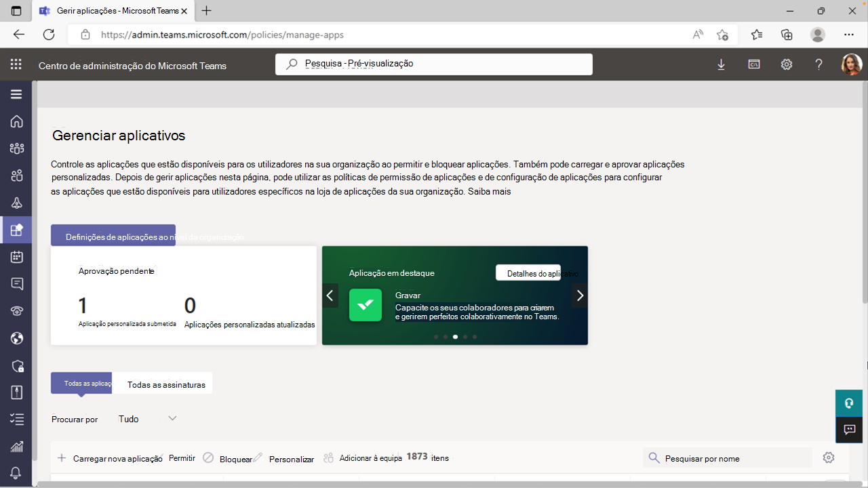Open the Read aloud icon in address bar

point(697,35)
